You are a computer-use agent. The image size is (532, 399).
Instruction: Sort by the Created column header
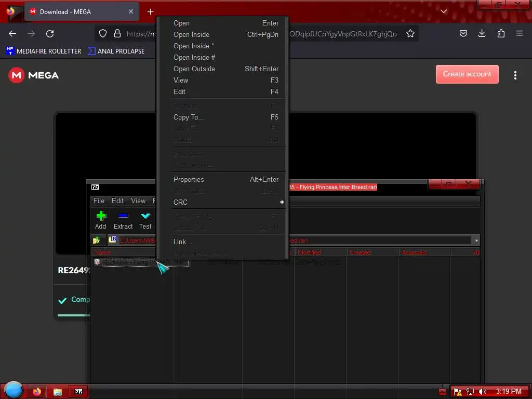click(372, 252)
